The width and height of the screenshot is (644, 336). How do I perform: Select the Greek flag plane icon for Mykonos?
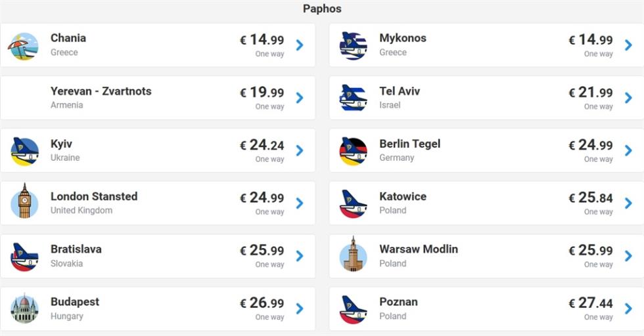(x=354, y=46)
